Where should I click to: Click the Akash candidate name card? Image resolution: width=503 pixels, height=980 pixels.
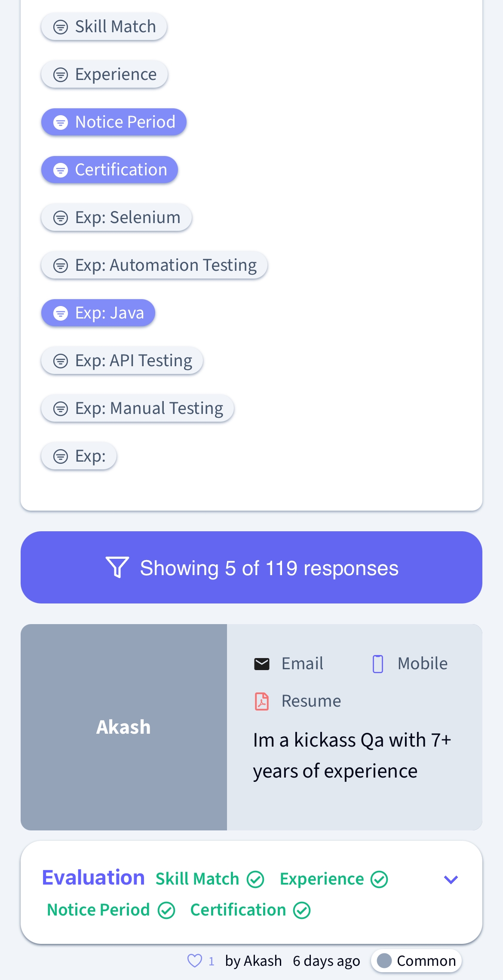pos(124,727)
